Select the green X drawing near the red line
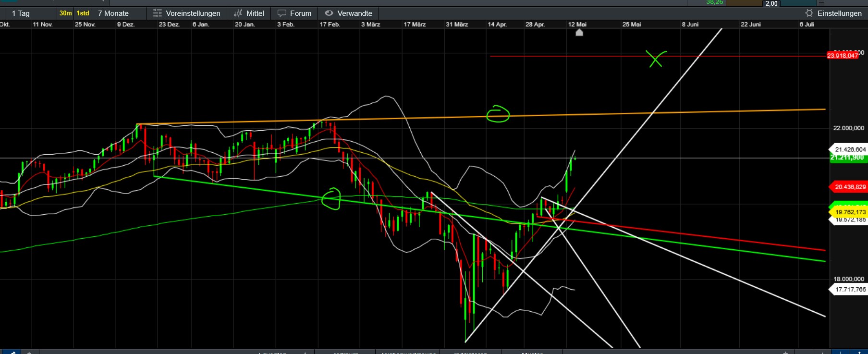 pyautogui.click(x=656, y=59)
